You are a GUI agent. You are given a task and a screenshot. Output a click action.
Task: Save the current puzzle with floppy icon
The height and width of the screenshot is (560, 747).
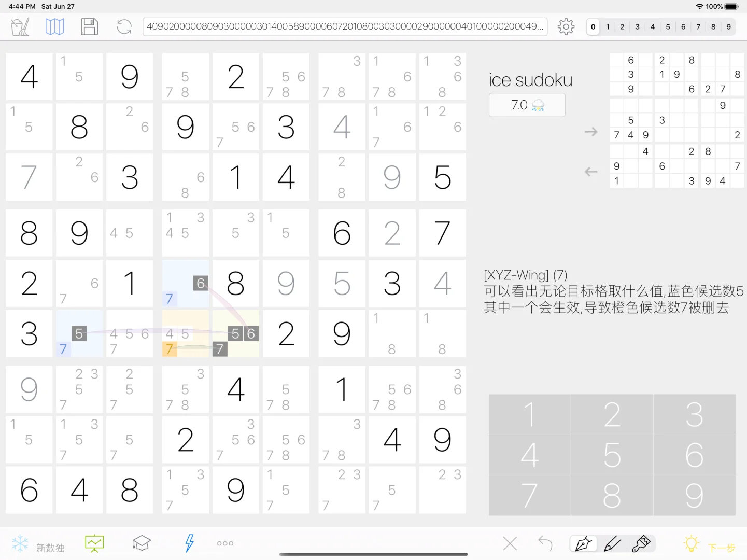click(x=89, y=26)
